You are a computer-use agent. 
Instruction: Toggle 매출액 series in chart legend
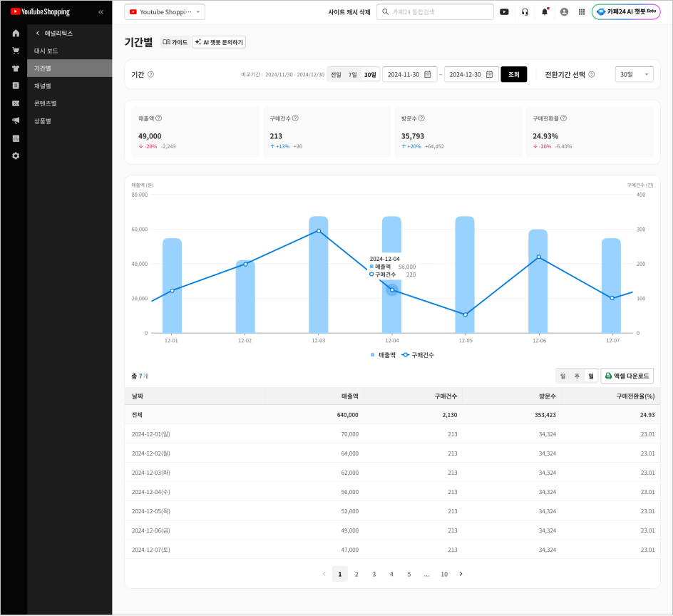(x=383, y=355)
